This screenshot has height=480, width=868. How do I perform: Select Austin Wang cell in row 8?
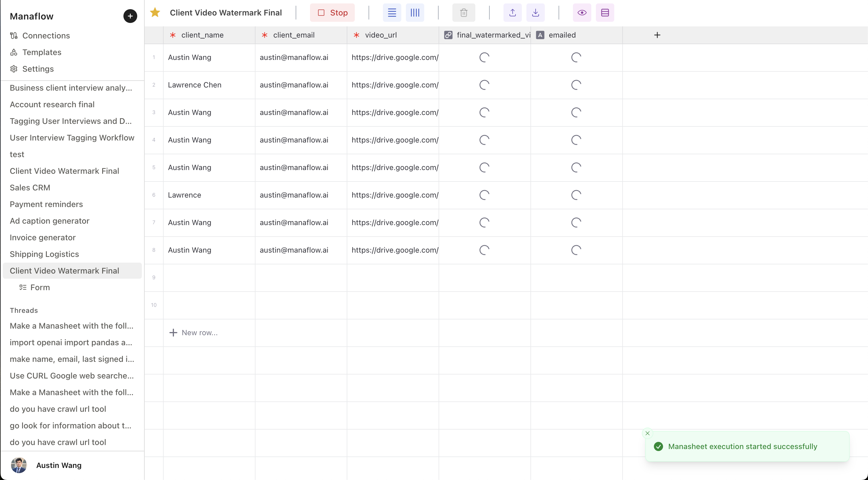coord(209,250)
